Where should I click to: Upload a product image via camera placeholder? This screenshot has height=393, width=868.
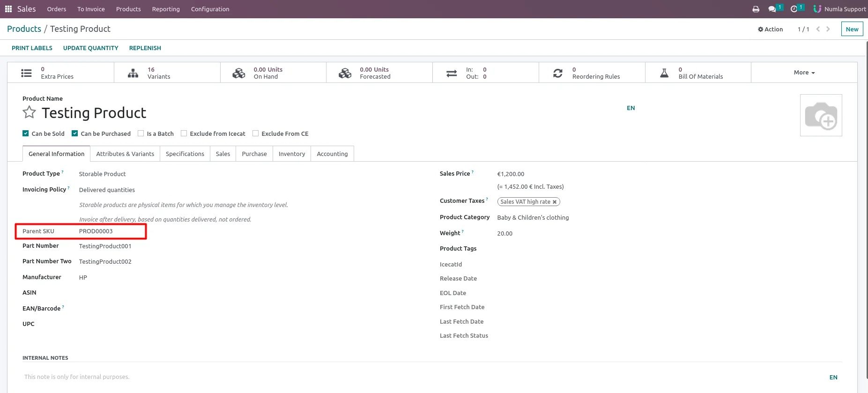point(821,115)
